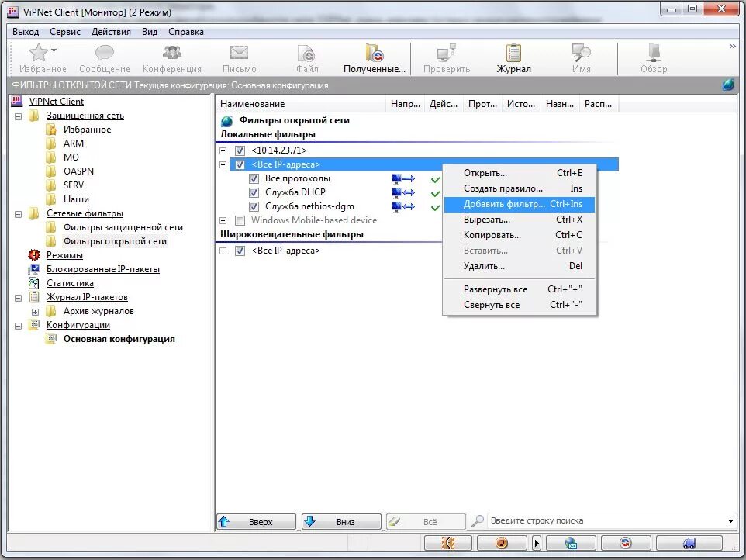
Task: Choose Развернуть все from context menu
Action: tap(519, 289)
